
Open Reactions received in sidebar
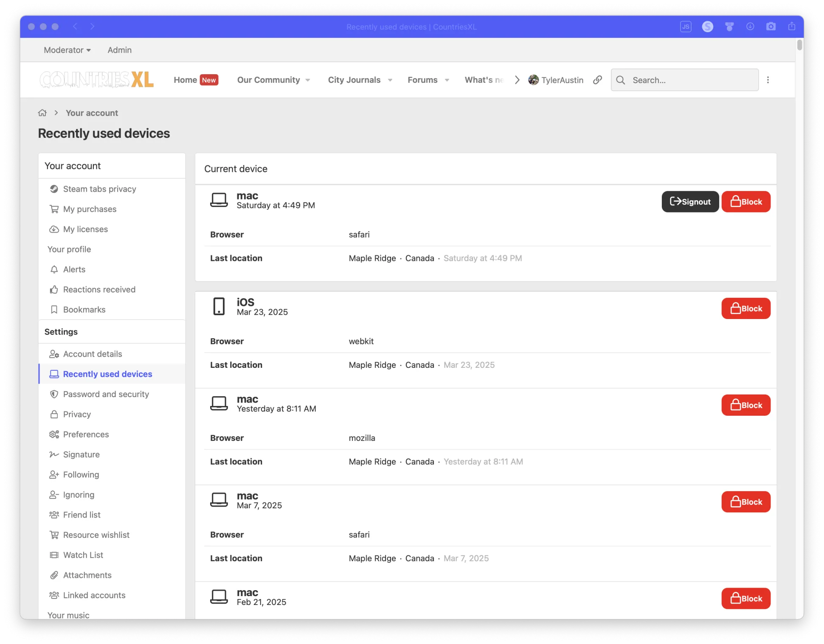click(x=112, y=289)
